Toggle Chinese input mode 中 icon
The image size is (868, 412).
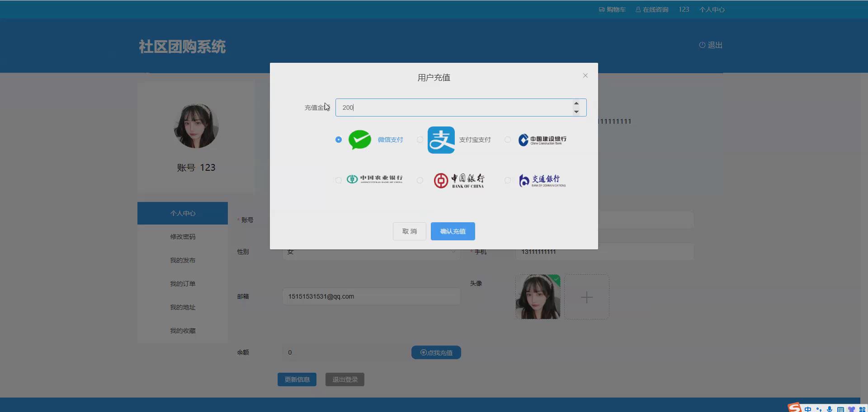click(x=808, y=409)
